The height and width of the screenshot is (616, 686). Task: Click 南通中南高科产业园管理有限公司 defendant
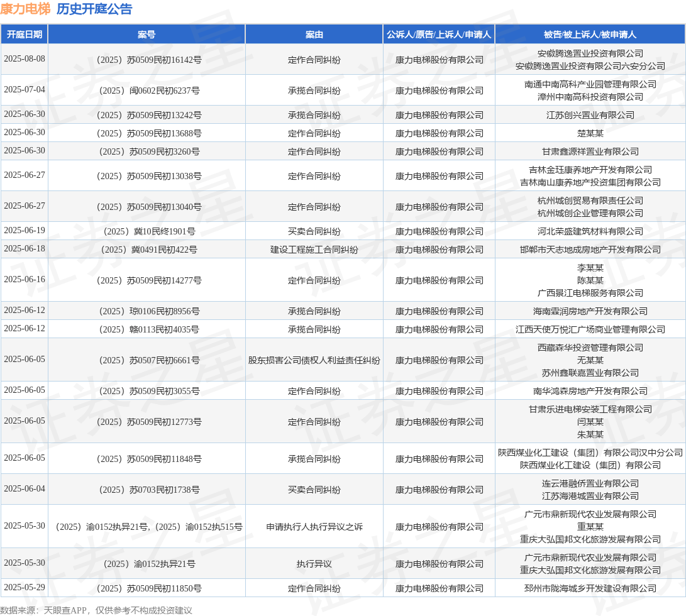point(590,84)
